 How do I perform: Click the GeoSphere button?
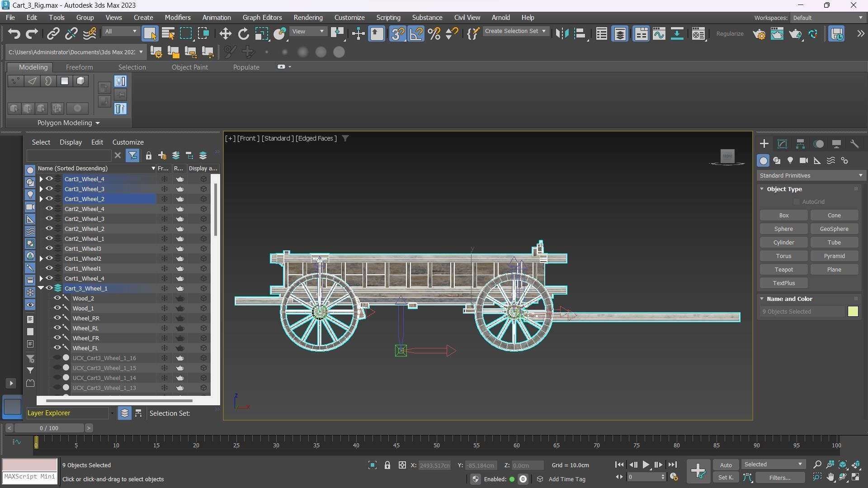coord(834,229)
